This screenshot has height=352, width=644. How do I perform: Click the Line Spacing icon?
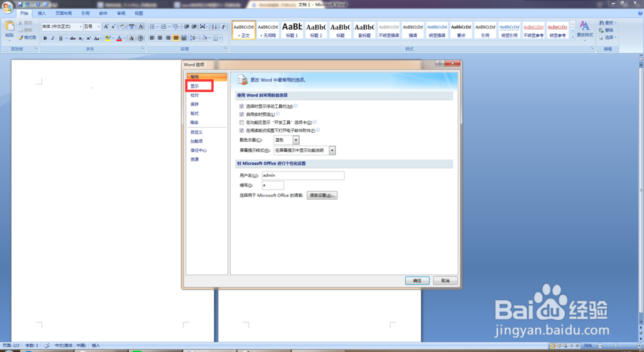click(x=193, y=38)
